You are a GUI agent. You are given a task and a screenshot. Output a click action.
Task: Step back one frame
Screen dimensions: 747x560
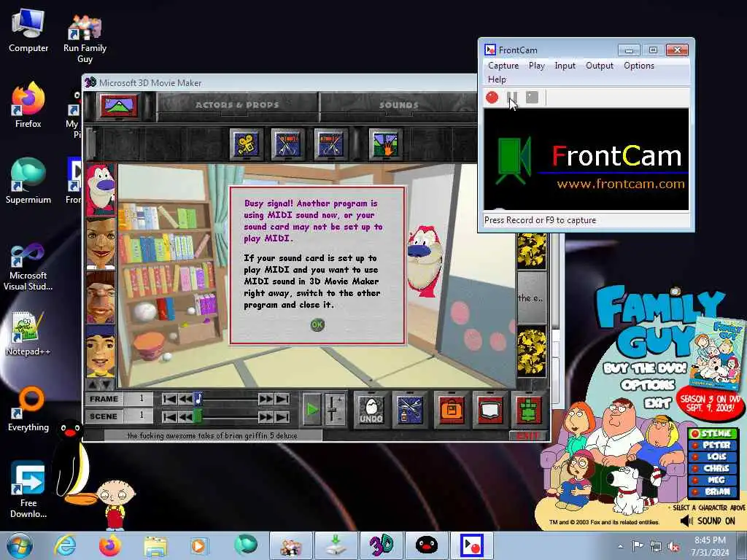(x=185, y=399)
